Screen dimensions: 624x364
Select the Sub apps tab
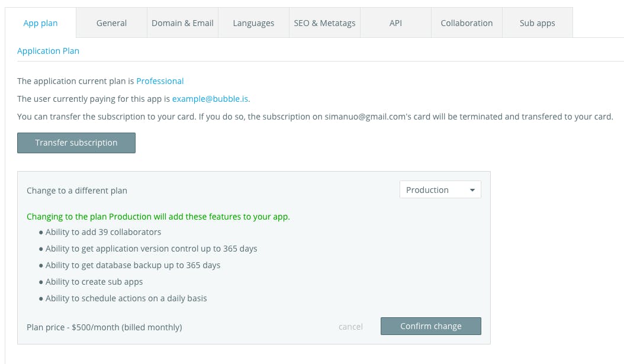[537, 22]
